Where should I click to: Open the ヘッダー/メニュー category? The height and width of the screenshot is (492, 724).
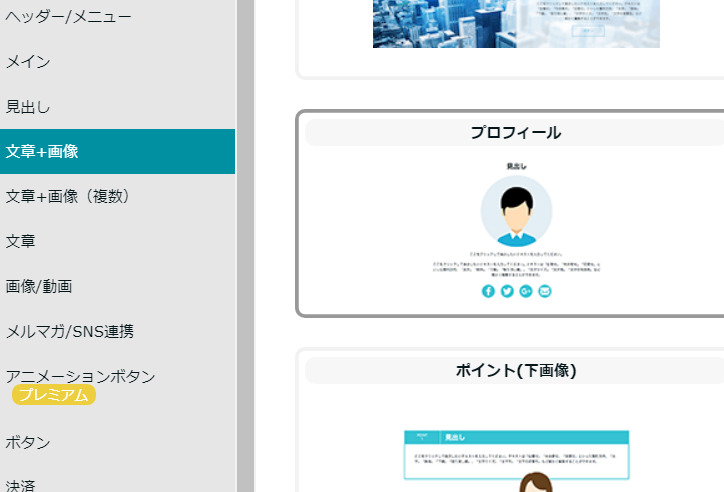(x=68, y=17)
